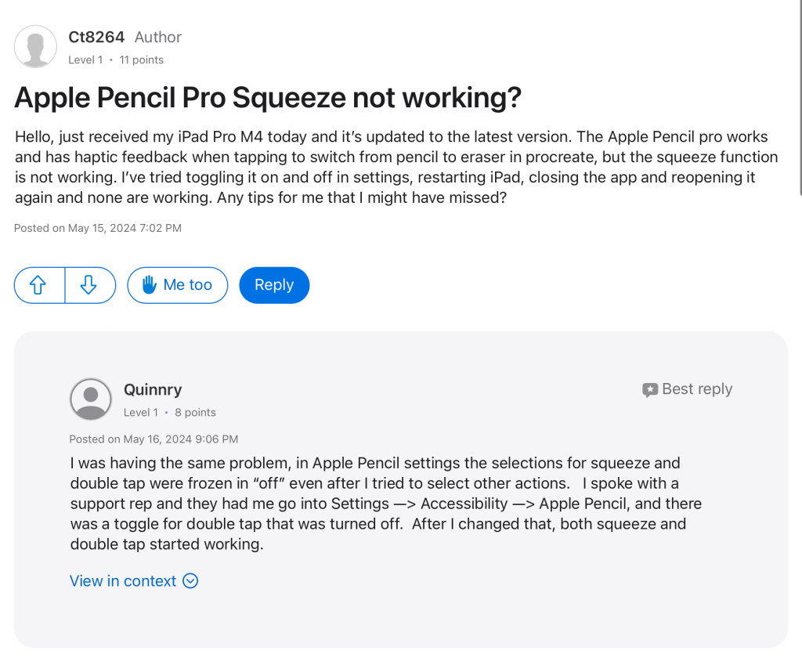Click Ct8264 Level 1 points label
Screen dimensions: 802x672
coord(116,60)
